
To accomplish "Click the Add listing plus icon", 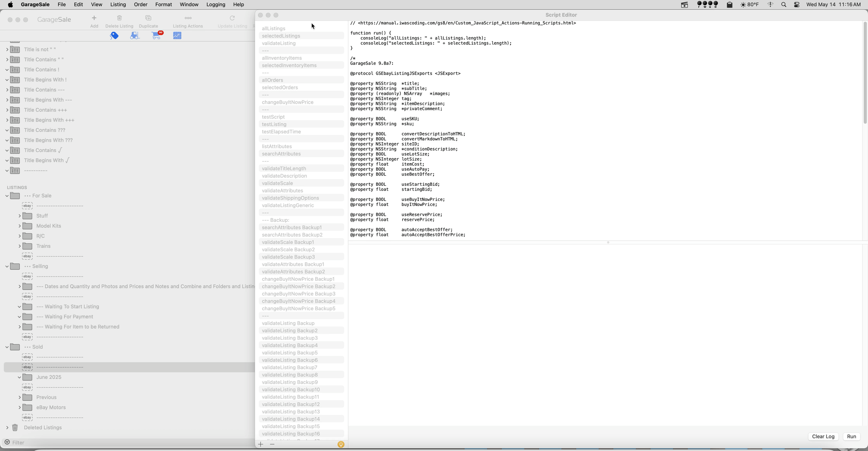I will tap(94, 18).
